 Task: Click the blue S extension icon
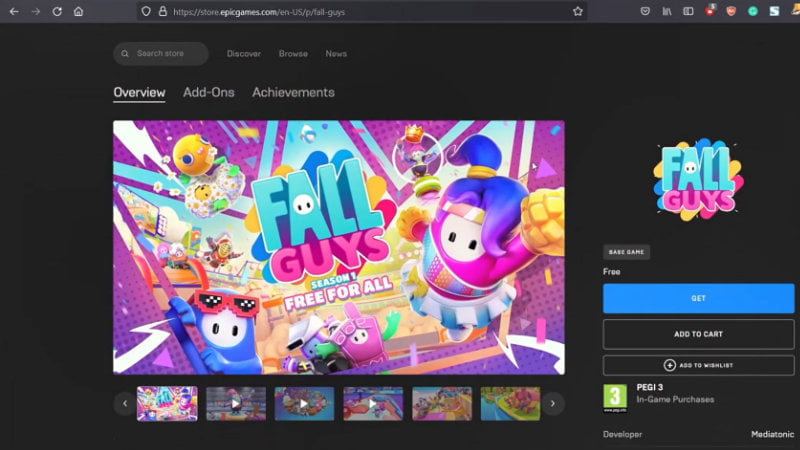tap(774, 11)
